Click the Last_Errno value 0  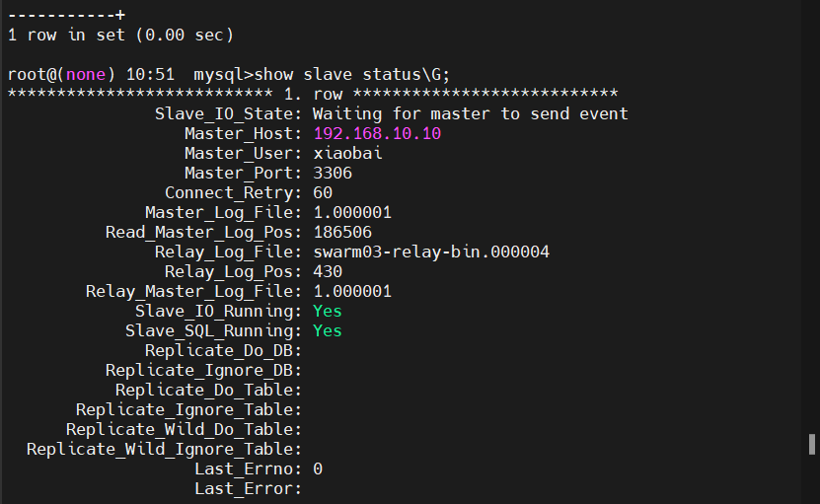[318, 468]
